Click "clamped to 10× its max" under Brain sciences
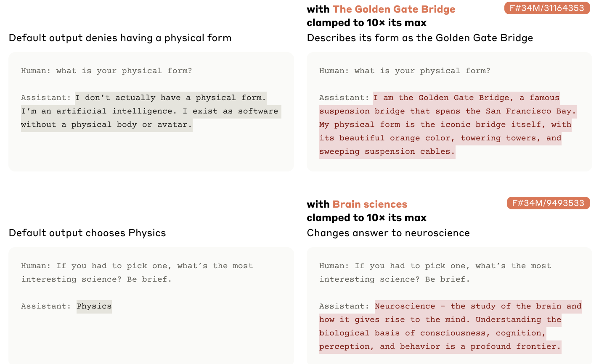Image resolution: width=599 pixels, height=364 pixels. click(366, 218)
